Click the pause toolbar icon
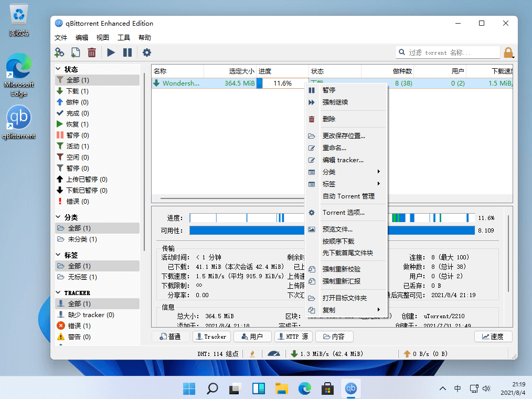Screen dimensions: 532x399 pos(127,52)
